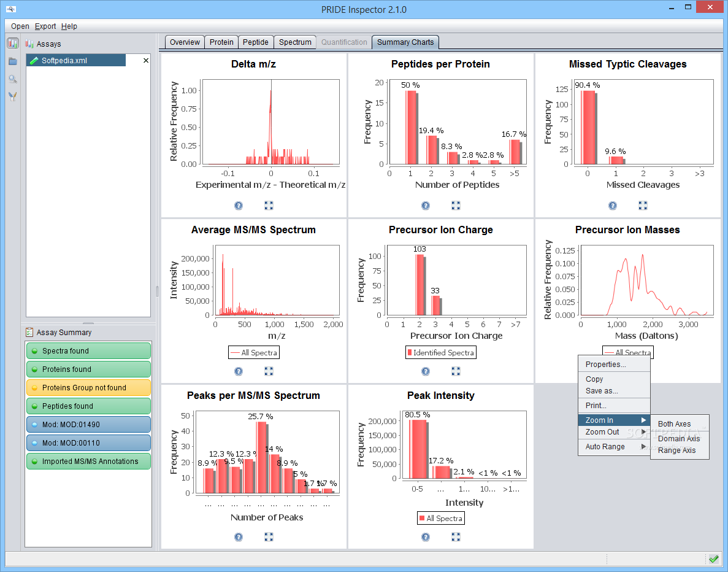
Task: Click the Mod: MOD:01490 item
Action: pos(89,425)
